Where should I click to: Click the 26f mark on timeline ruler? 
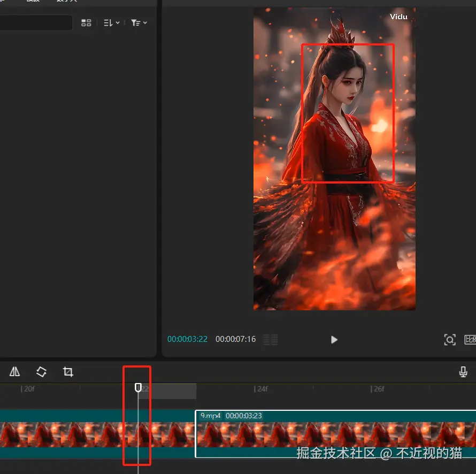(x=378, y=389)
